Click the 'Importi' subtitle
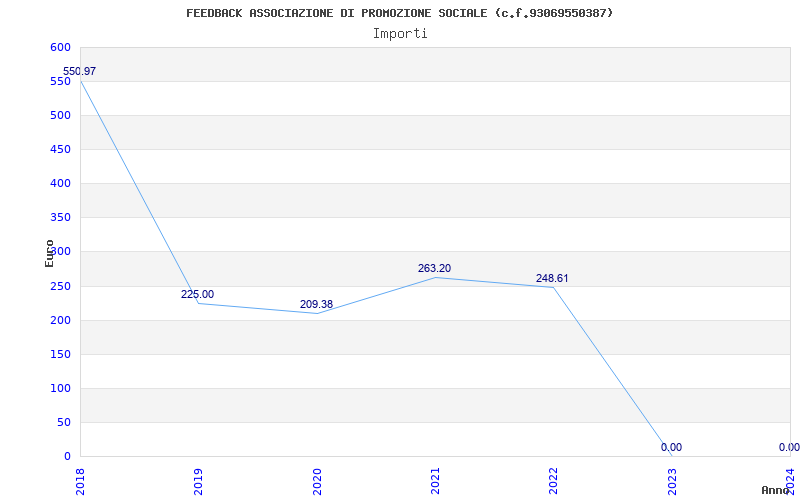Image resolution: width=800 pixels, height=500 pixels. pos(400,34)
